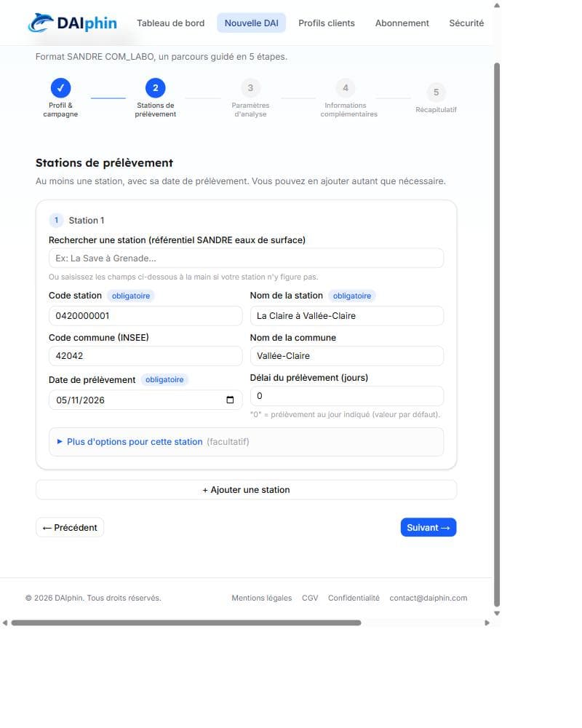Click the Station 1 number badge

(x=56, y=220)
